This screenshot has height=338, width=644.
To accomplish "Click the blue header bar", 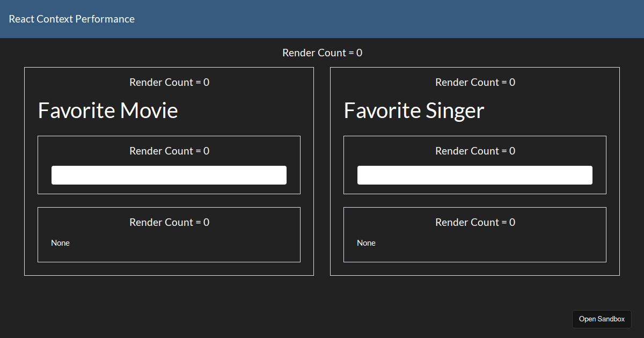I will tap(322, 19).
